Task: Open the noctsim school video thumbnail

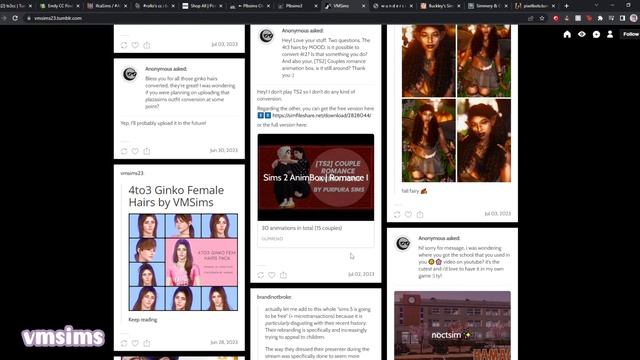Action: click(452, 325)
